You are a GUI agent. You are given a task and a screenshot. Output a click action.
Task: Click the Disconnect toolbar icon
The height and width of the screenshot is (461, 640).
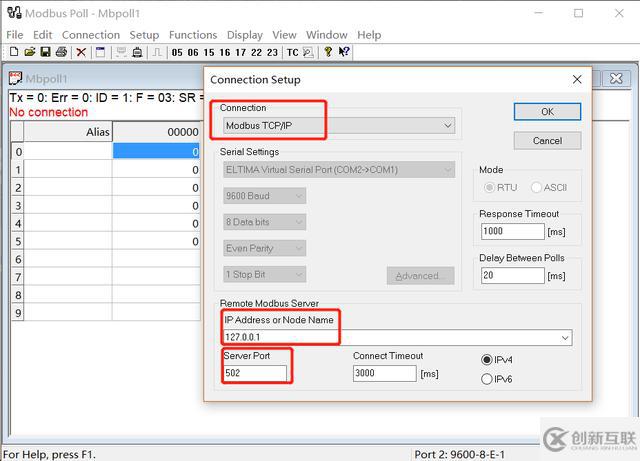(x=138, y=52)
